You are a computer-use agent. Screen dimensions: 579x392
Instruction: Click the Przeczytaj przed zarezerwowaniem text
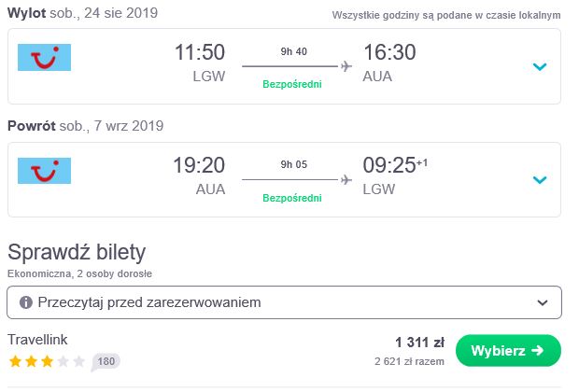coord(149,302)
